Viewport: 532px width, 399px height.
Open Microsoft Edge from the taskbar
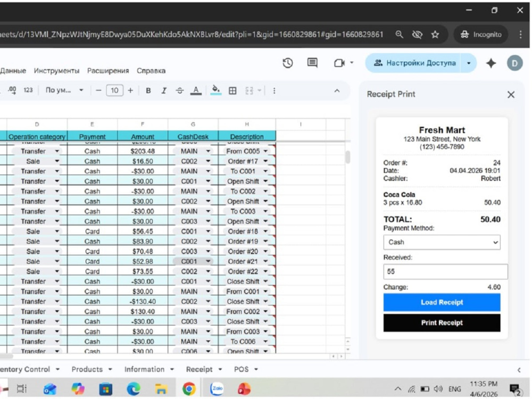point(134,389)
